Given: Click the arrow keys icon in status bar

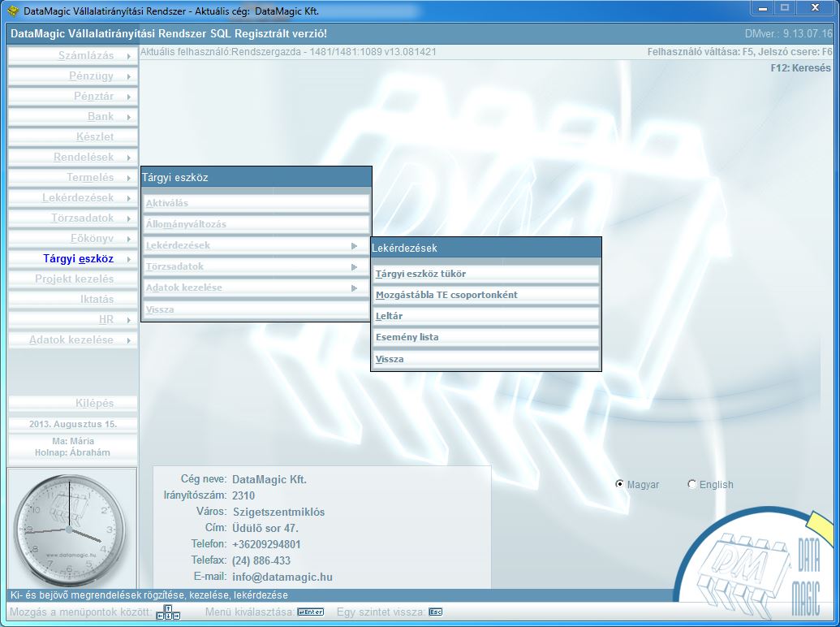Looking at the screenshot, I should pos(170,612).
